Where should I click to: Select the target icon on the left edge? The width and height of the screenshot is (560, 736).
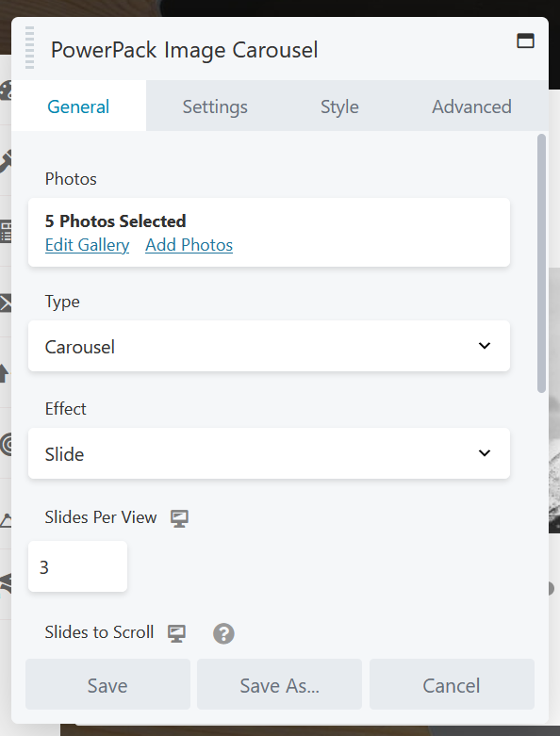point(6,444)
